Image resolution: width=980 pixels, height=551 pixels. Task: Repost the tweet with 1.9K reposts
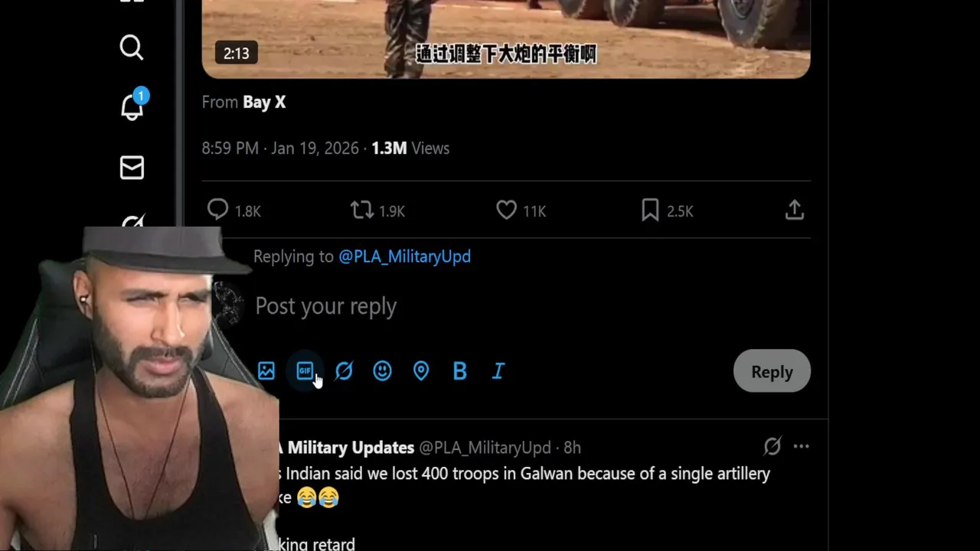[377, 210]
